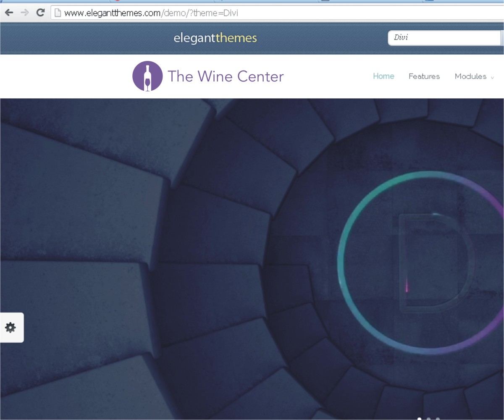Go back with the browser back arrow
Image resolution: width=504 pixels, height=420 pixels.
pos(9,13)
